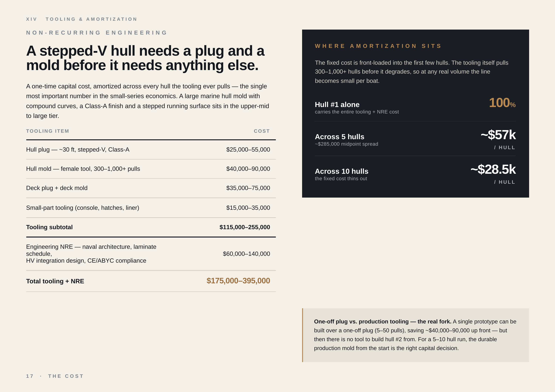555x392 pixels.
Task: Click the Non-Recurring Engineering subheading
Action: tap(97, 33)
